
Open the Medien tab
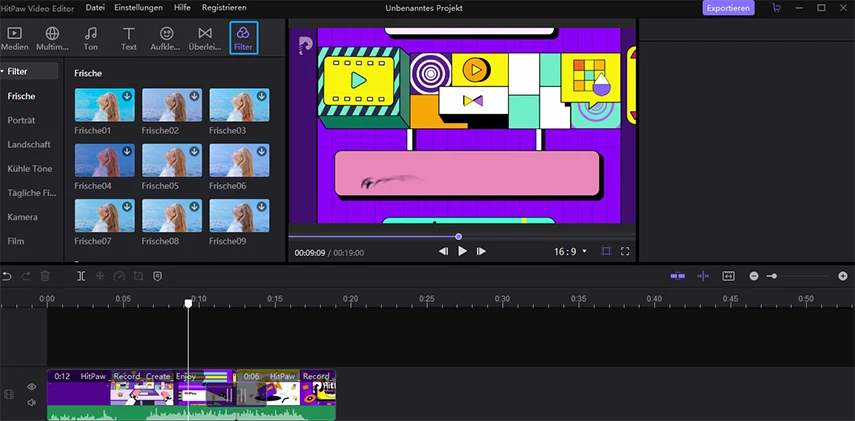(14, 39)
